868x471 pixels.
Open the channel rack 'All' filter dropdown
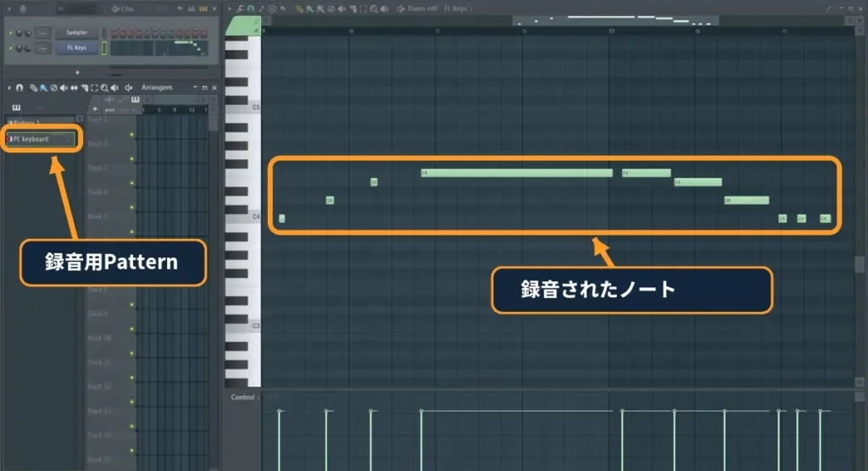[75, 8]
